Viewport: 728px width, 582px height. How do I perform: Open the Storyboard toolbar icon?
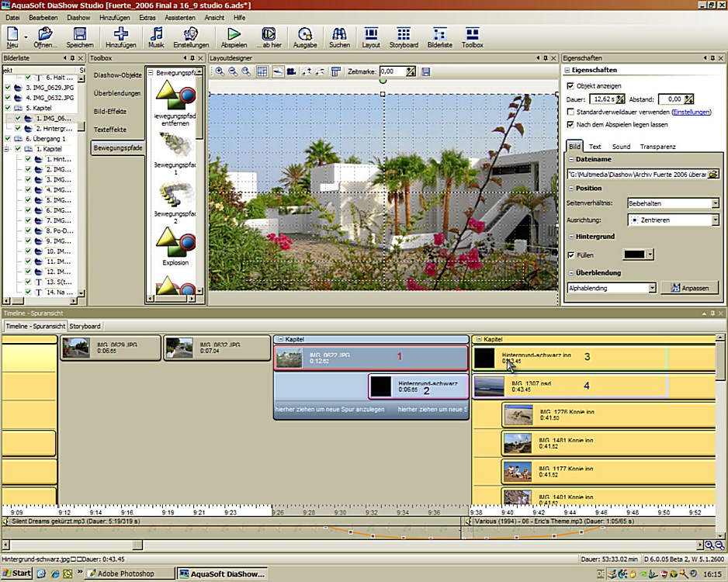tap(404, 34)
